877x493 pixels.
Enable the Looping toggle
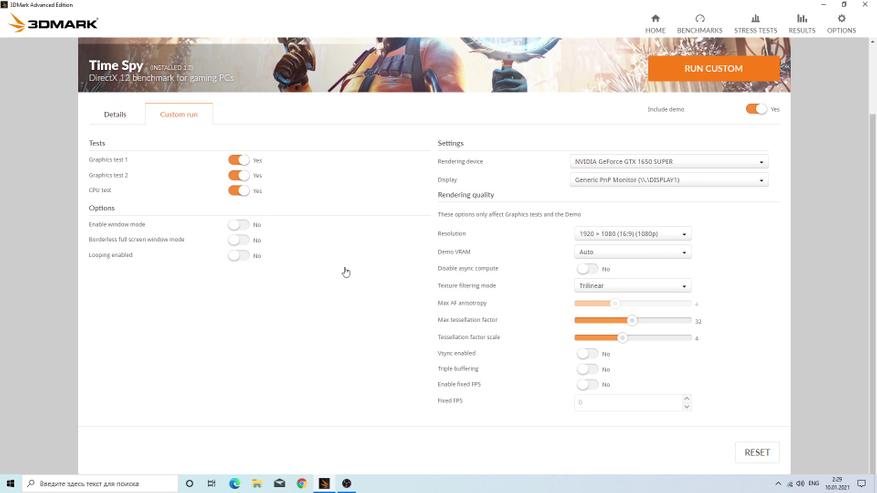click(239, 255)
